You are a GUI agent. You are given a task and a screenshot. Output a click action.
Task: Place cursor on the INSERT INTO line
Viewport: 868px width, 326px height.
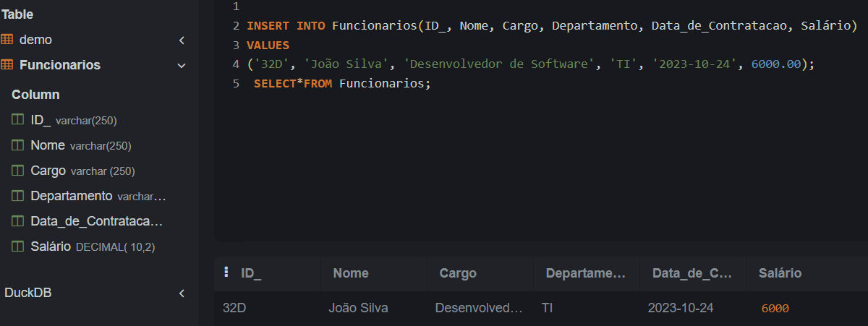pyautogui.click(x=551, y=26)
